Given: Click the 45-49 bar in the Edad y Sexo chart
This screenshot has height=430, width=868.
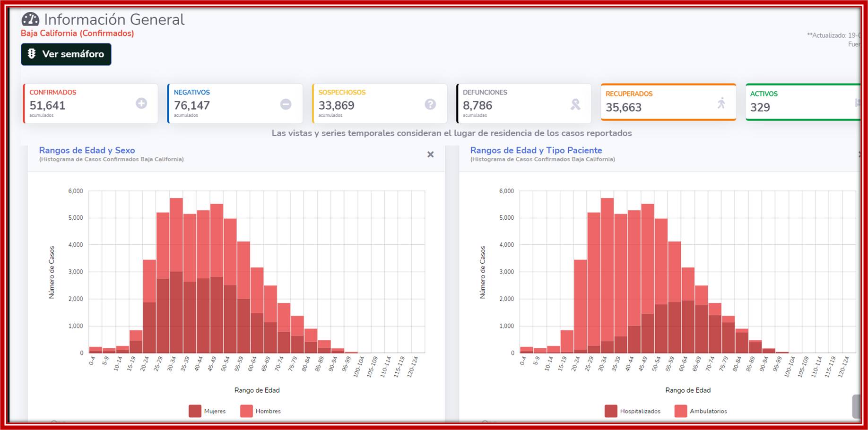Looking at the screenshot, I should [x=217, y=278].
